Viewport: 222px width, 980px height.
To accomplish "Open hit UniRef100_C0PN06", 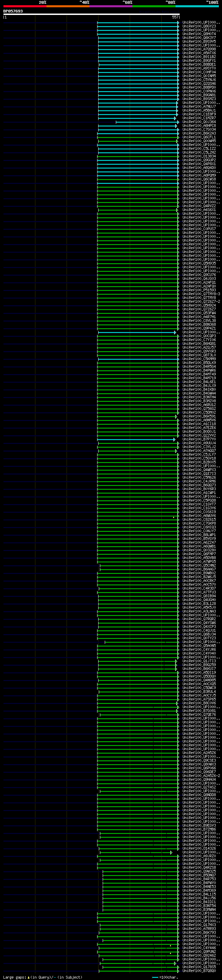I will (x=199, y=91).
